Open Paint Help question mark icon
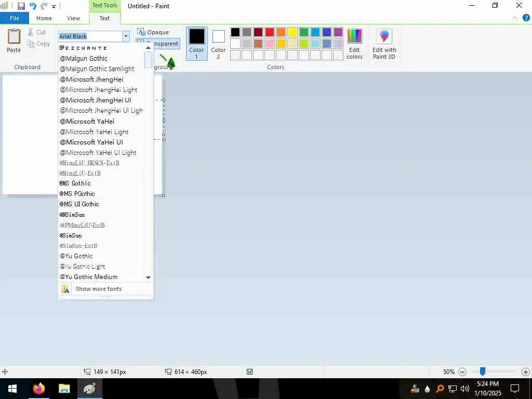532x399 pixels. click(526, 18)
